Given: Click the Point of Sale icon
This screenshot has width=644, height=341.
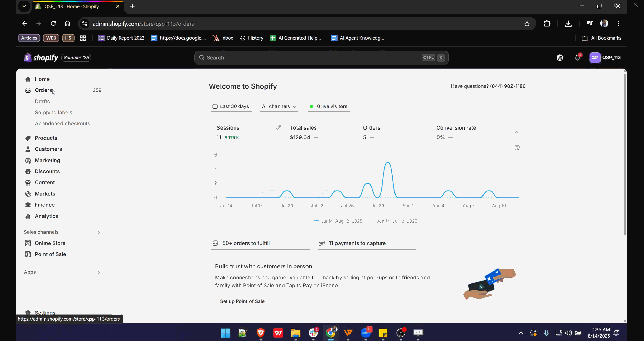Looking at the screenshot, I should pyautogui.click(x=28, y=254).
